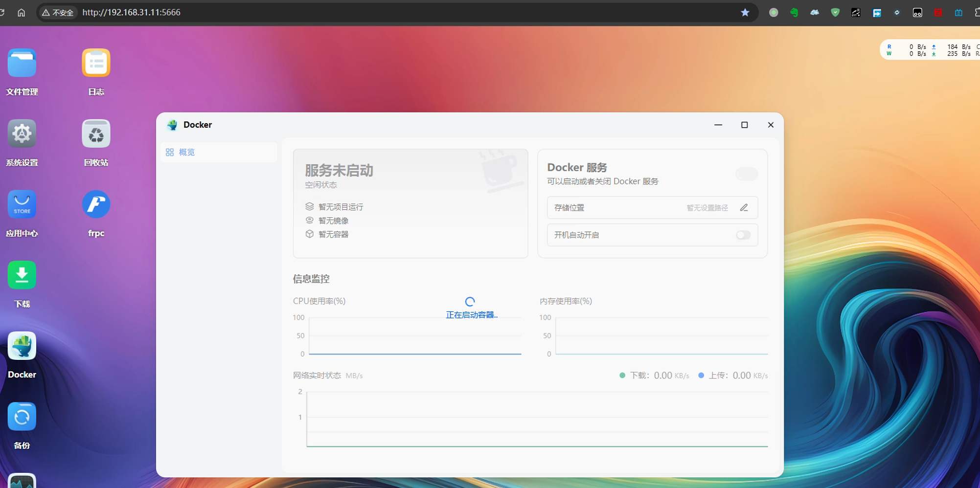980x488 pixels.
Task: Click the blue arrow window extension icon
Action: pos(877,12)
